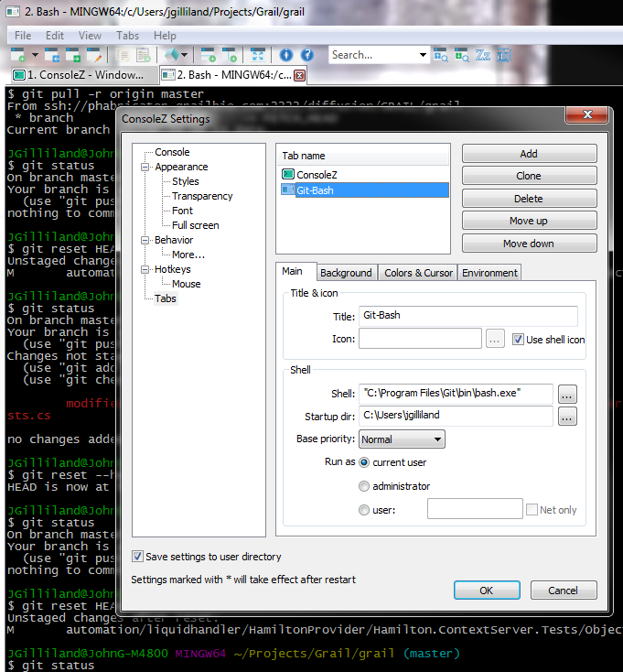Select Font in the settings tree
The height and width of the screenshot is (672, 623).
182,211
